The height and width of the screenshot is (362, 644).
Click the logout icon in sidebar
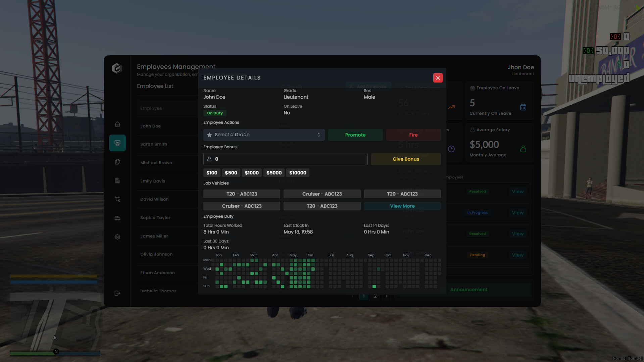click(x=117, y=293)
